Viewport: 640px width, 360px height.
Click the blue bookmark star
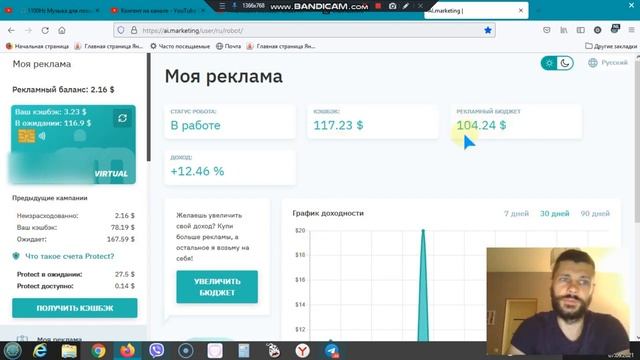pyautogui.click(x=488, y=30)
